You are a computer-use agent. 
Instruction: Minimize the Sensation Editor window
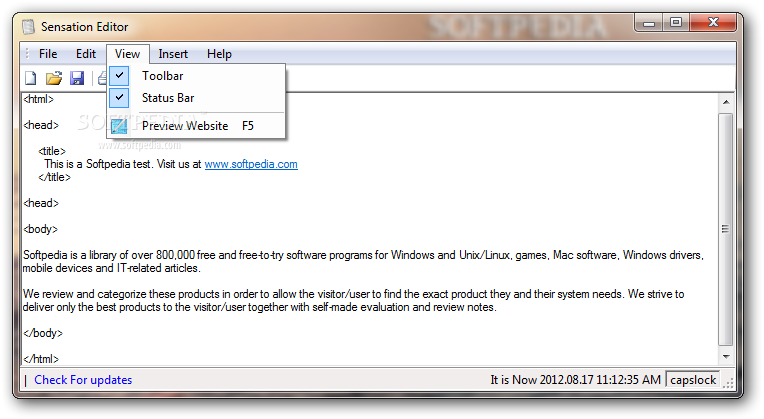(x=649, y=22)
